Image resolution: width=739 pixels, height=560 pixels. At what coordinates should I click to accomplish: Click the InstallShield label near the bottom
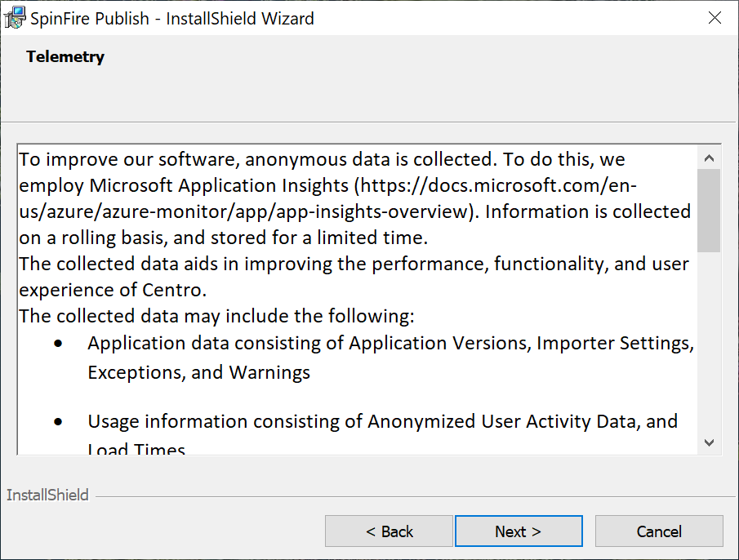pos(47,495)
